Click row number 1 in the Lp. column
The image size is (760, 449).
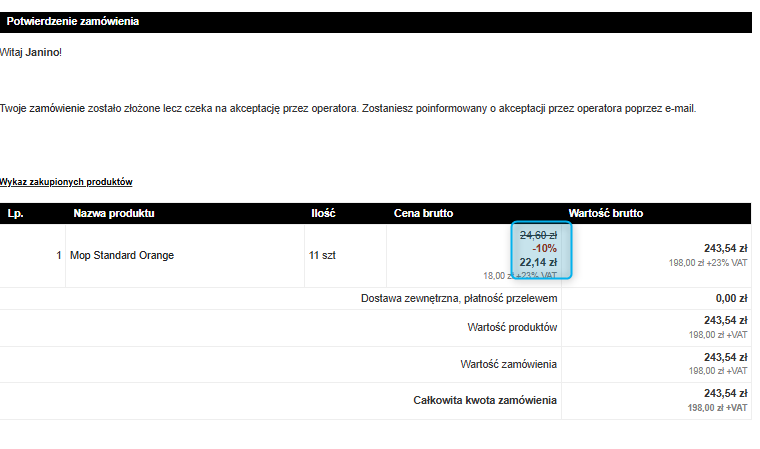coord(59,255)
